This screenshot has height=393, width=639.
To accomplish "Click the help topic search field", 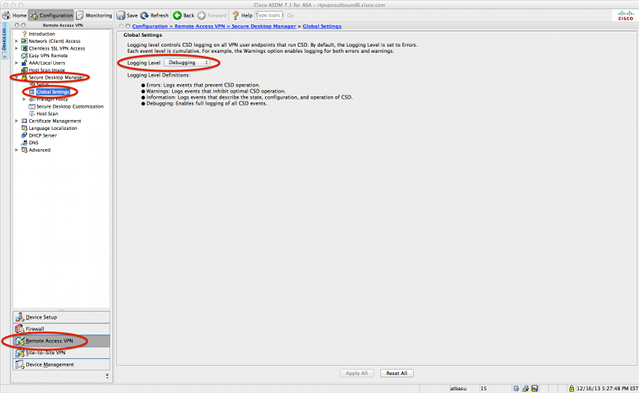I will click(269, 15).
